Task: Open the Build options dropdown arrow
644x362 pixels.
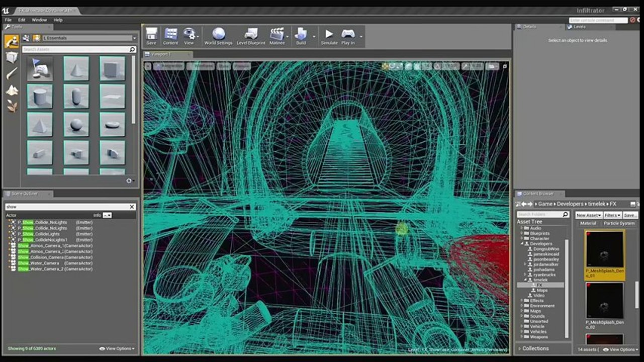Action: 314,36
